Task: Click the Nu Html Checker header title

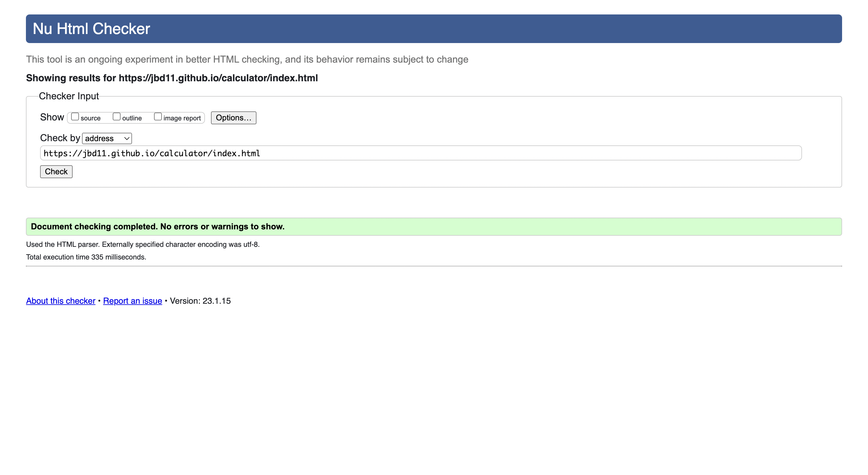Action: tap(91, 29)
